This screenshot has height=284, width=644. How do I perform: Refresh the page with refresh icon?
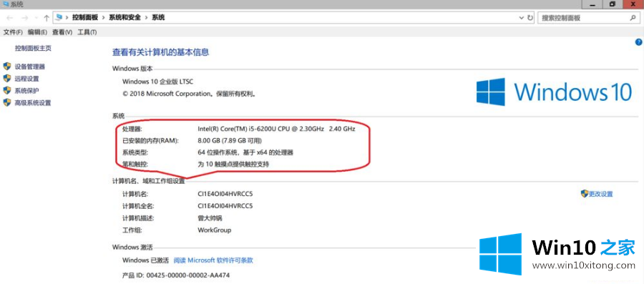coord(530,18)
